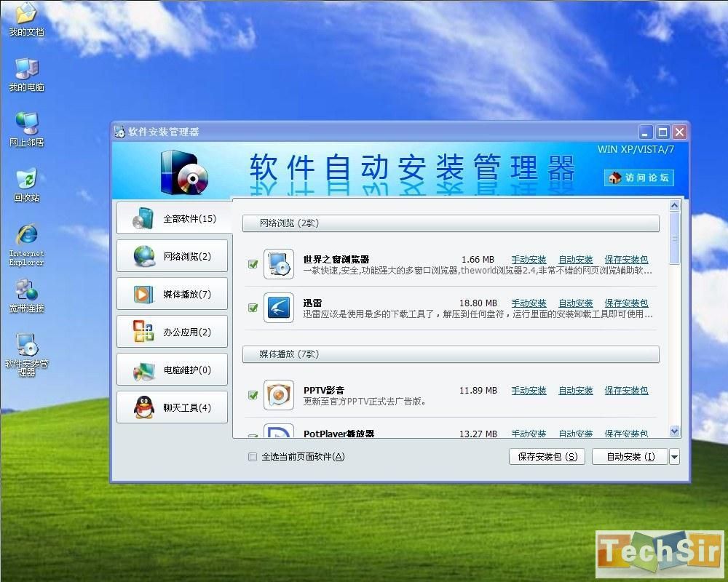
Task: Collapse the 媒体播放 (7款) section header
Action: (451, 354)
